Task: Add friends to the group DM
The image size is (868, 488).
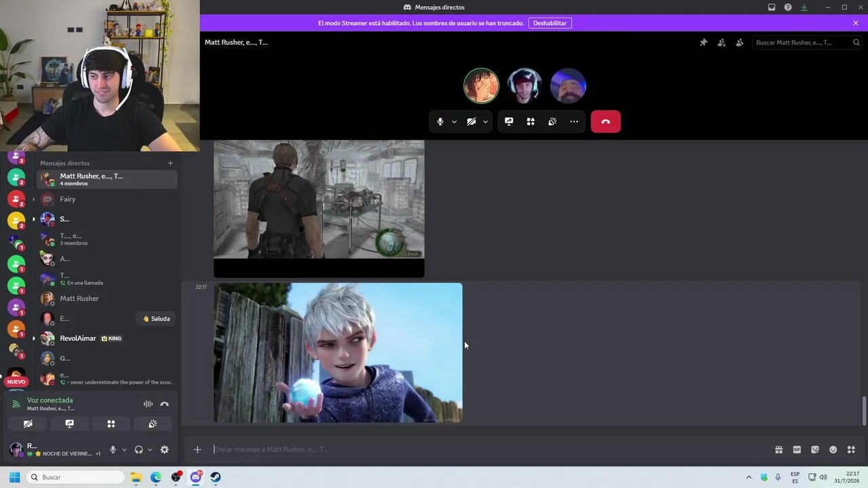Action: pos(722,43)
